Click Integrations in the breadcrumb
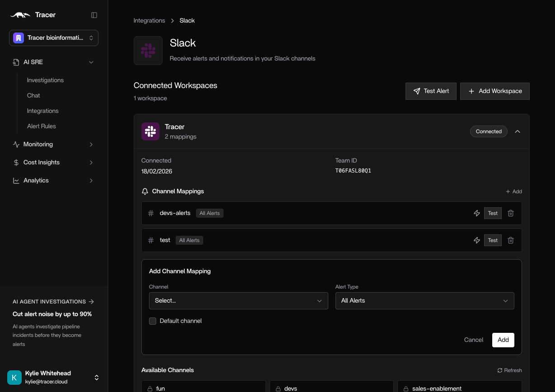This screenshot has width=555, height=392. pyautogui.click(x=149, y=20)
